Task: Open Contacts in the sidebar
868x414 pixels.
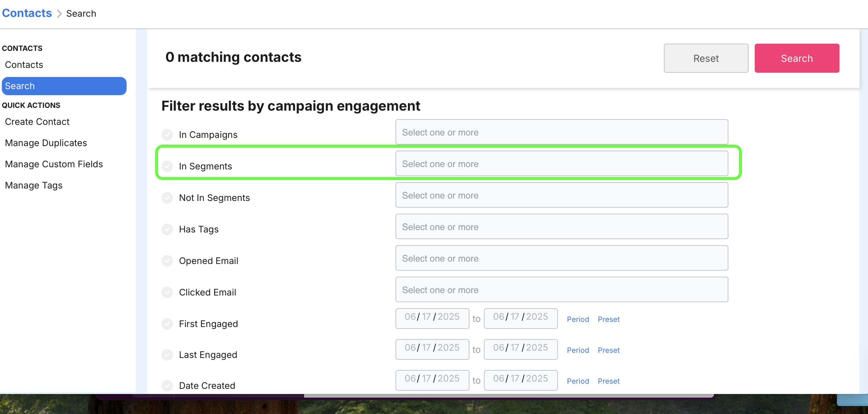Action: (24, 65)
